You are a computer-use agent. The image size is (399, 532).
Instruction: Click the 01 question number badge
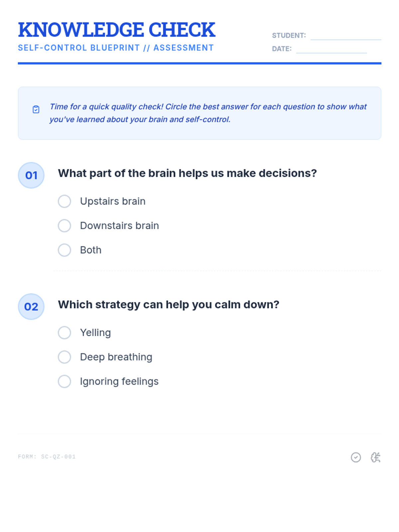31,175
